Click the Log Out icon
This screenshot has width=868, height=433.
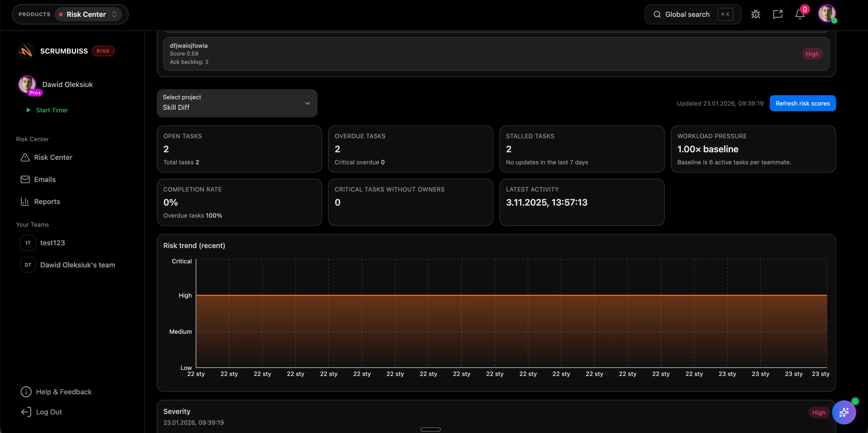pyautogui.click(x=26, y=412)
